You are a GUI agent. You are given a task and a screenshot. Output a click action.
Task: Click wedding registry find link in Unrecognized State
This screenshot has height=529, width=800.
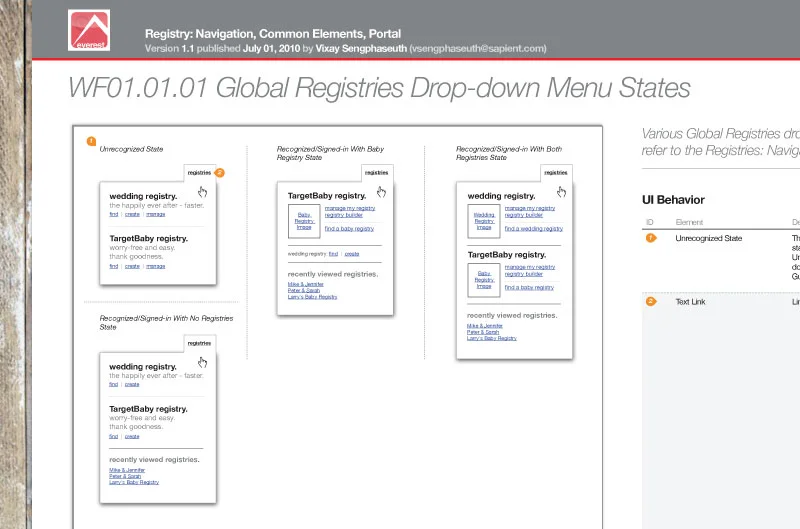(114, 214)
